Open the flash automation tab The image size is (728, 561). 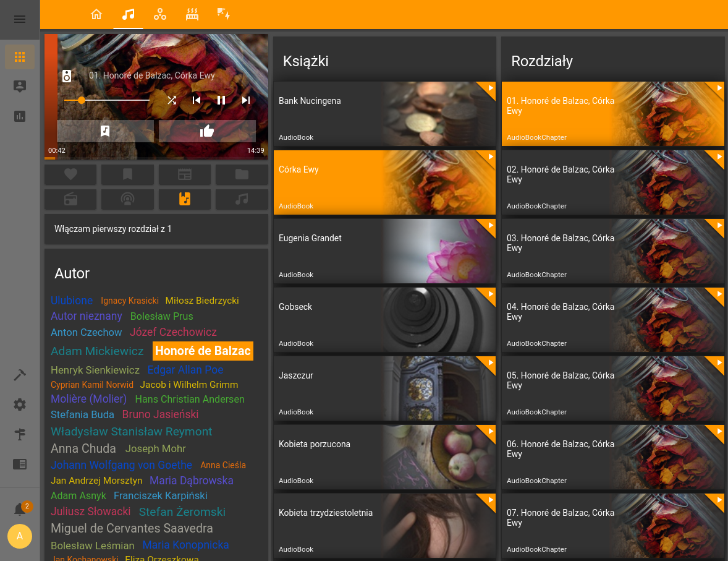(224, 14)
